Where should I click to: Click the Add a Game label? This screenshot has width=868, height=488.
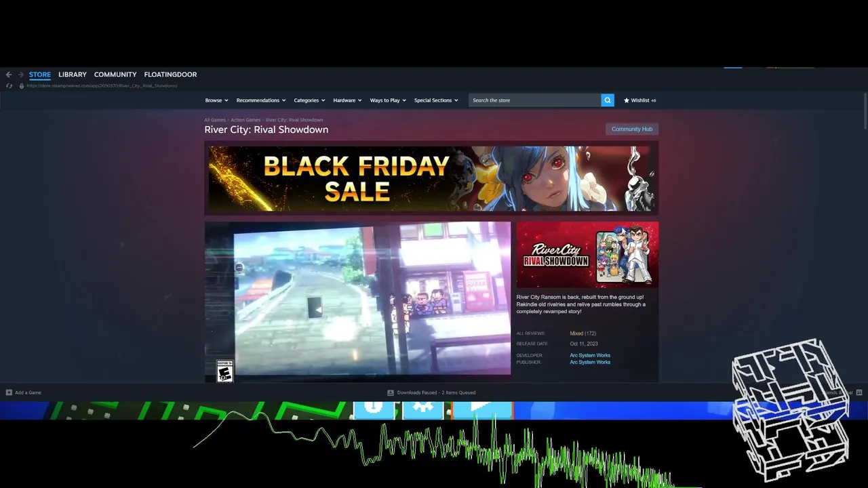[28, 392]
